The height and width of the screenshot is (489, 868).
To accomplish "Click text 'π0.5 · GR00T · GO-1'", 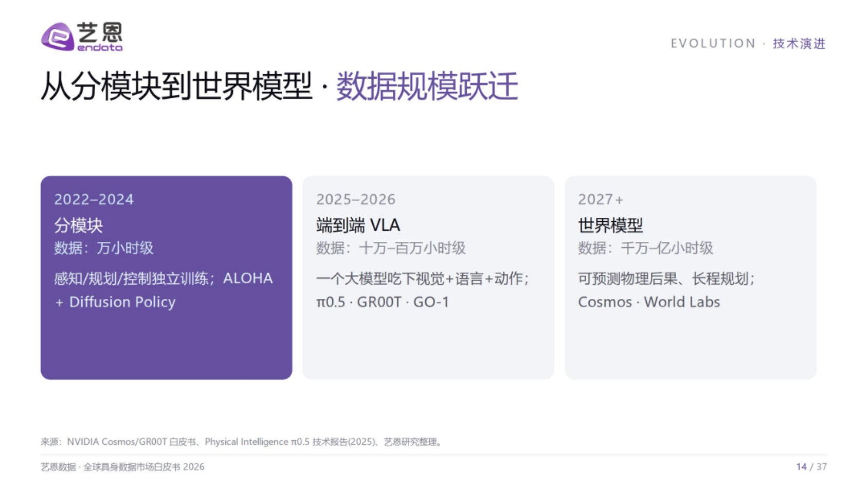I will point(383,302).
